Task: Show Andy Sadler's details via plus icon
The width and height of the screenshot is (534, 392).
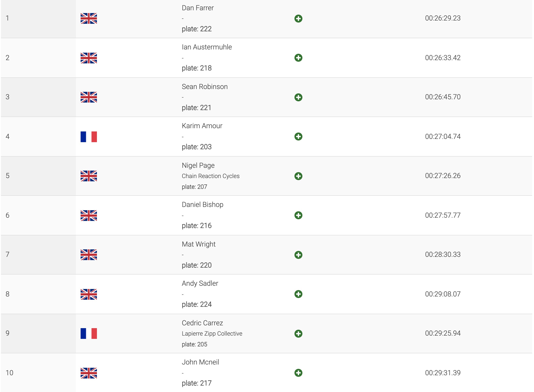Action: coord(298,294)
